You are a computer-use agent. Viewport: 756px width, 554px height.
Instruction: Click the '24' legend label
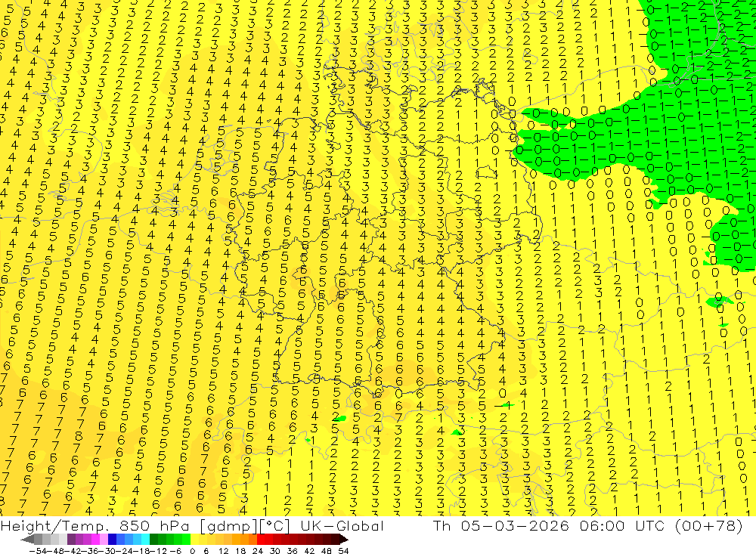tap(258, 551)
